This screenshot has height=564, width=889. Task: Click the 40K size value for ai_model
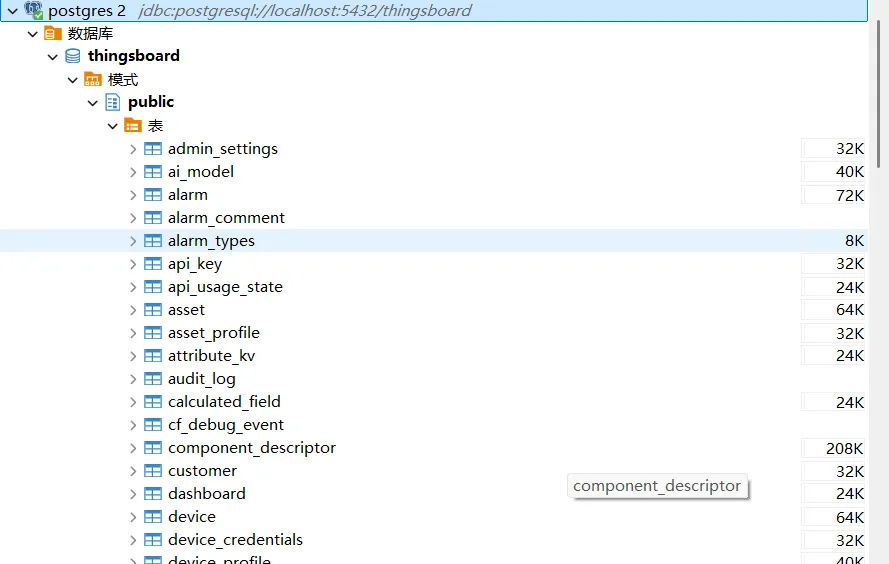point(849,172)
